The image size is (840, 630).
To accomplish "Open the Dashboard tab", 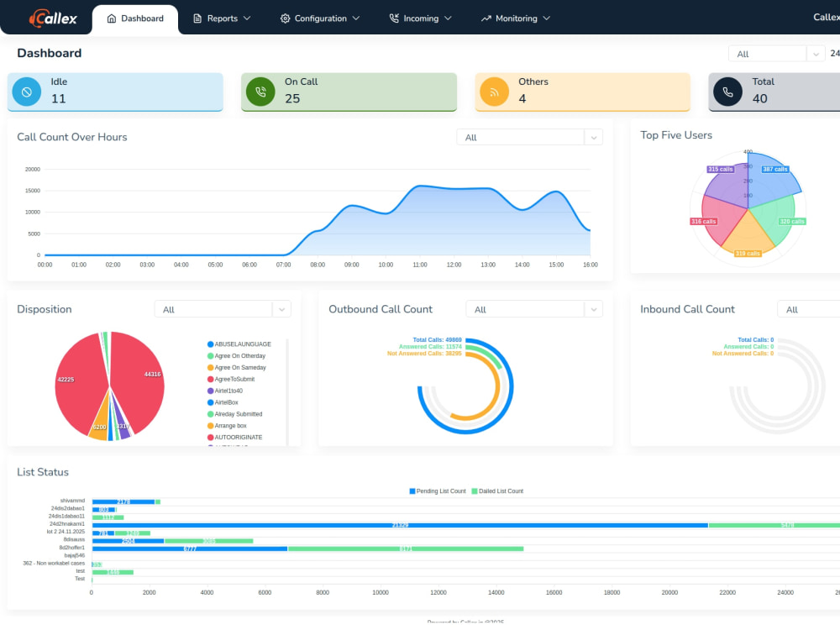I will point(135,19).
